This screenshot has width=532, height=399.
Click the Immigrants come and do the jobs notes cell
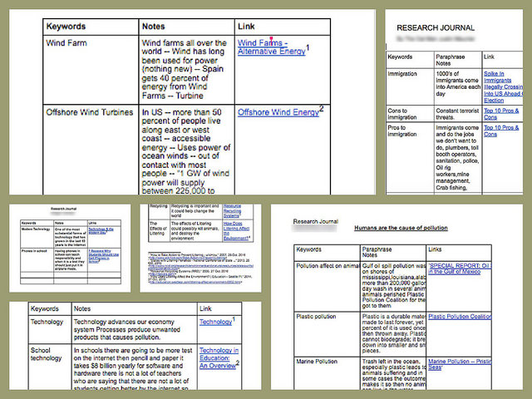(458, 158)
